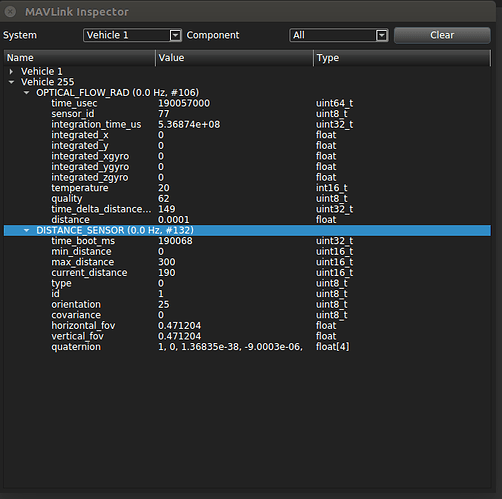Select the quaternion field row
The width and height of the screenshot is (502, 499).
pyautogui.click(x=247, y=347)
